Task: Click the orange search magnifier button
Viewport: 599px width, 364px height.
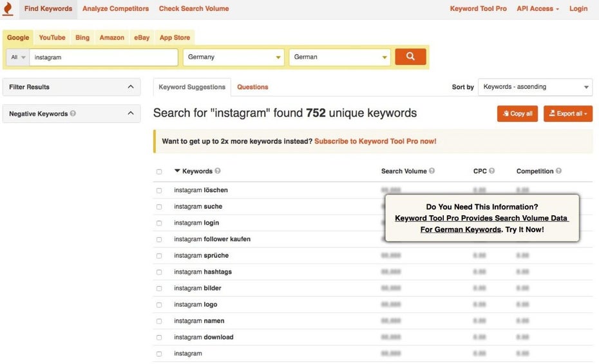Action: coord(410,57)
